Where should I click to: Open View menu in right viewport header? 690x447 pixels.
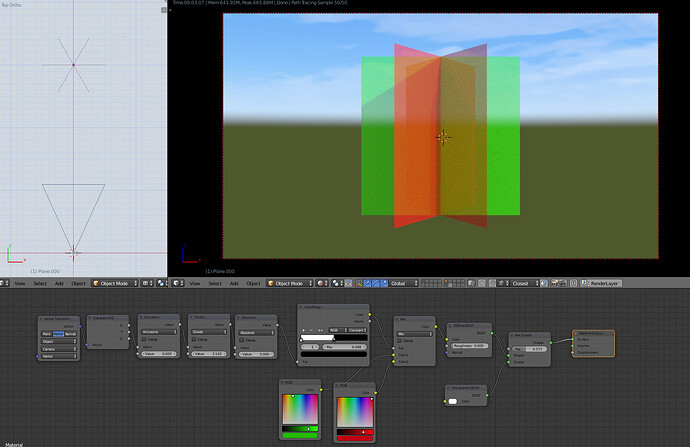point(195,283)
